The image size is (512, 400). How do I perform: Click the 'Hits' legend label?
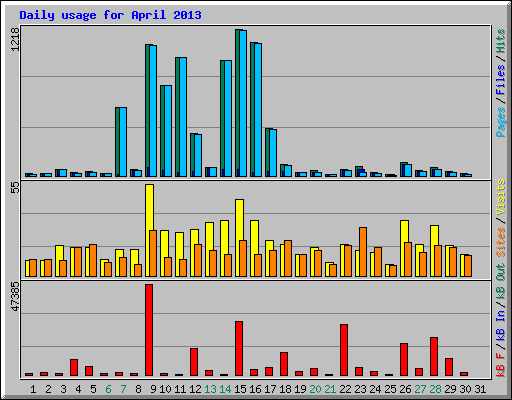pyautogui.click(x=500, y=41)
